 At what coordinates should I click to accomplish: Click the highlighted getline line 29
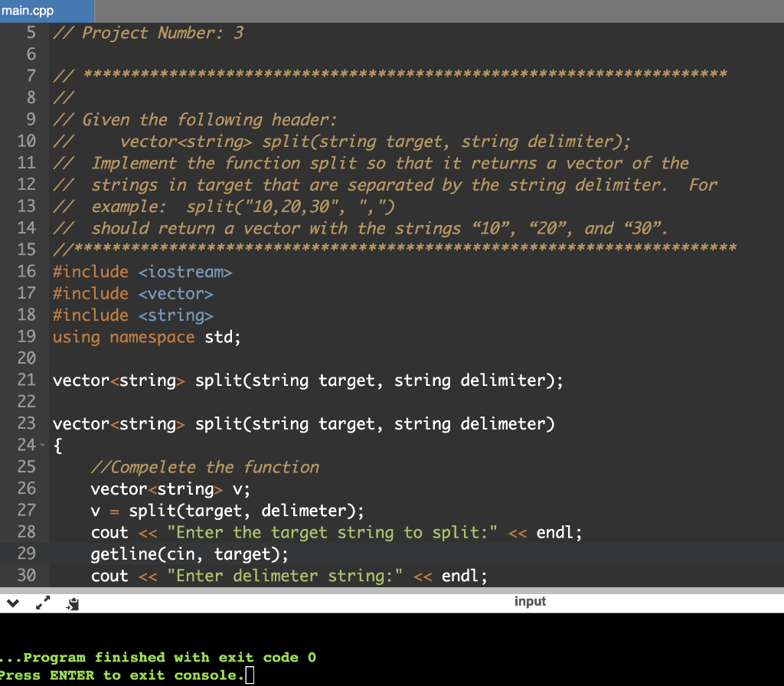click(191, 554)
